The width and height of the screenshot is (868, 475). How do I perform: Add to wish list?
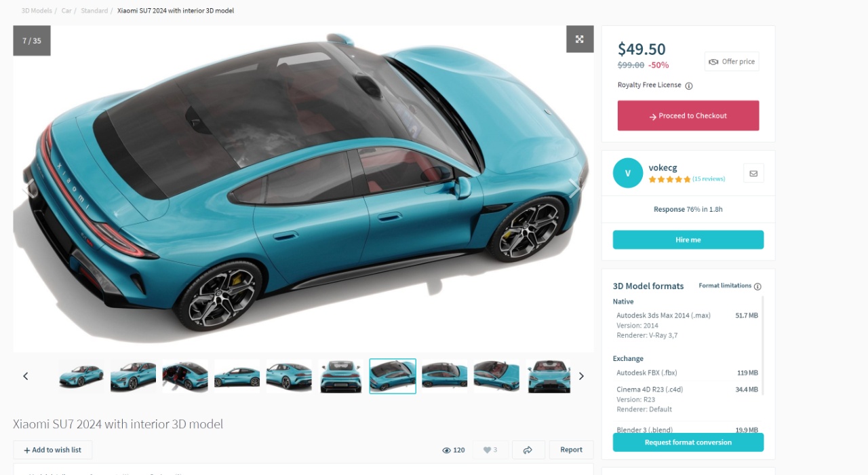click(53, 450)
